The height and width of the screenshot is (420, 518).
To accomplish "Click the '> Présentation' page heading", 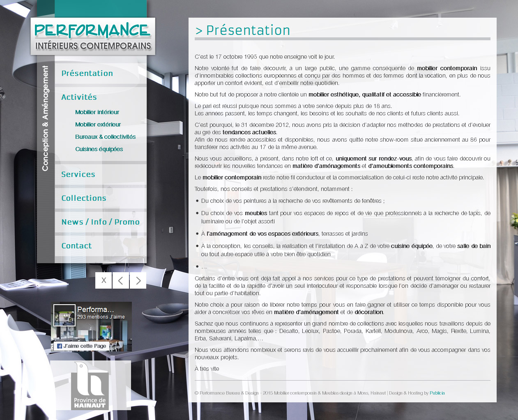I will (243, 30).
